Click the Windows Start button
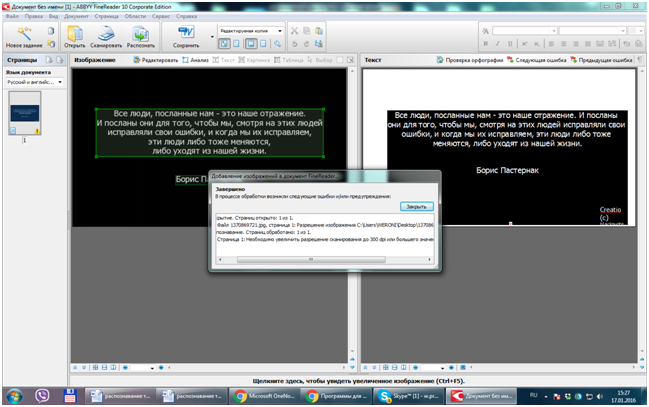This screenshot has width=649, height=407. (x=14, y=396)
